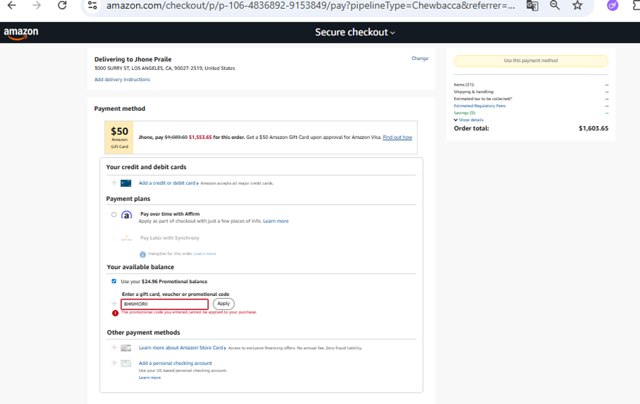640x404 pixels.
Task: Select Pay over time with Affirm radio
Action: 114,215
